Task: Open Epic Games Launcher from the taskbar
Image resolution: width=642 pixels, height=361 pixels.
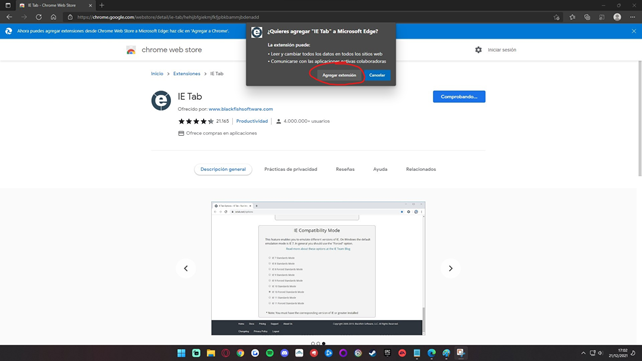Action: pos(387,353)
